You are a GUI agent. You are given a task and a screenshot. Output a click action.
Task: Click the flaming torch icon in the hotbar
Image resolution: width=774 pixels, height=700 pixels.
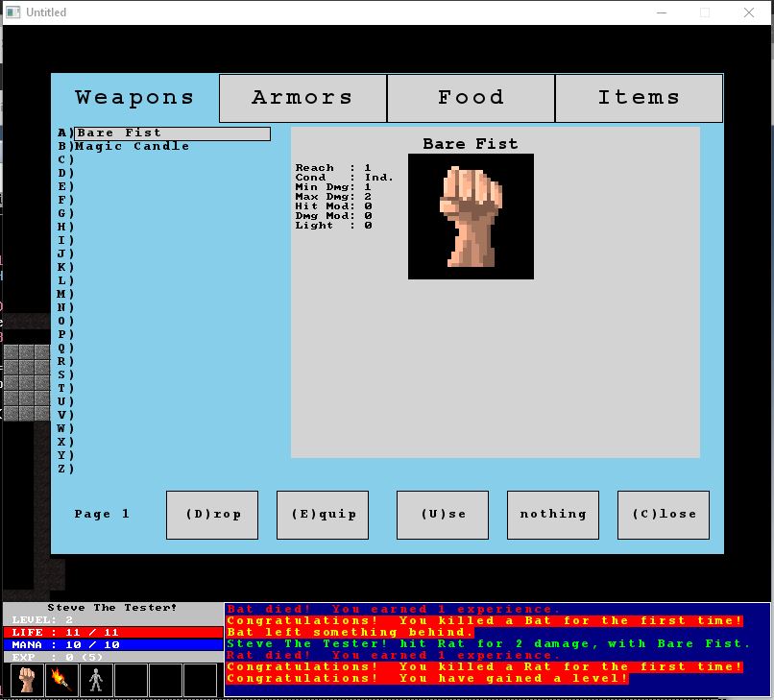coord(61,680)
